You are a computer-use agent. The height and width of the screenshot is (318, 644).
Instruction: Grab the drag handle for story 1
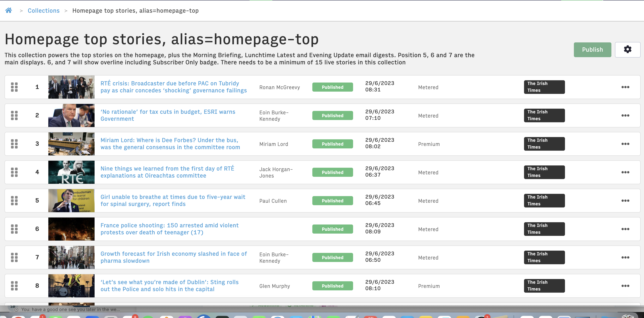(x=14, y=87)
